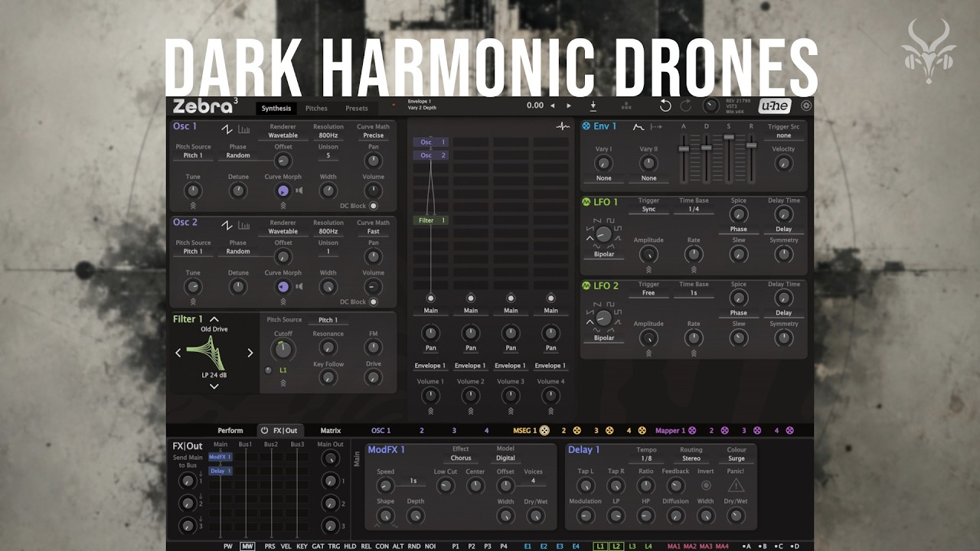980x551 pixels.
Task: Click the MSEG 1 circled-x icon
Action: 544,431
